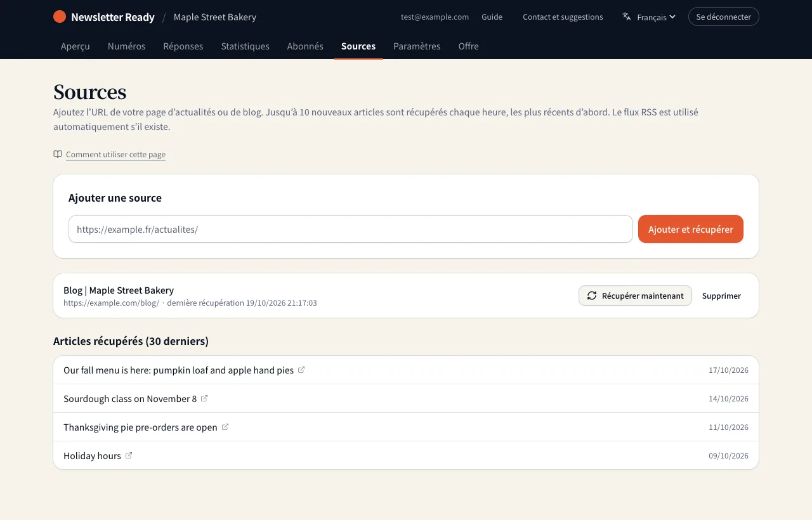Open the Guide link in header
This screenshot has width=812, height=520.
coord(492,17)
